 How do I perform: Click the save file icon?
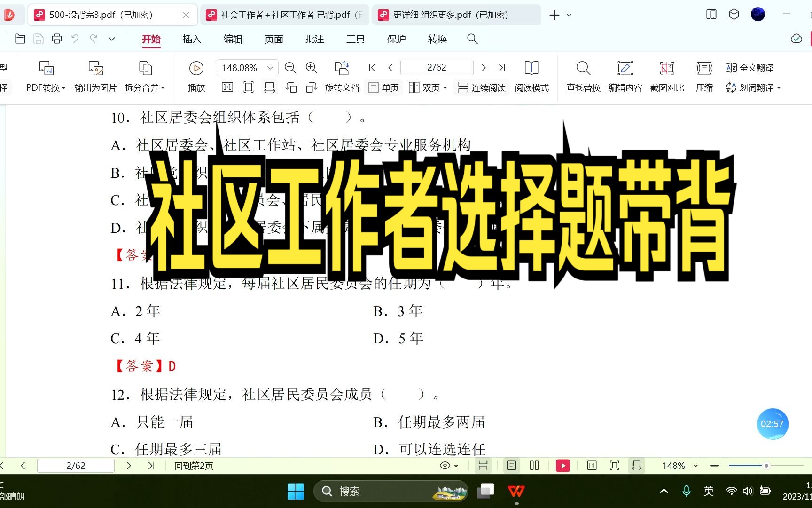point(39,39)
